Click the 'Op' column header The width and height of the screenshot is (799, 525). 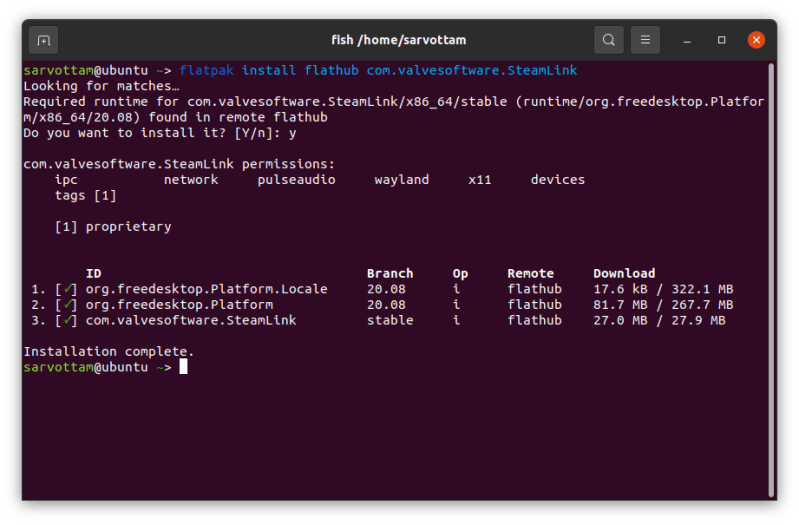click(460, 274)
